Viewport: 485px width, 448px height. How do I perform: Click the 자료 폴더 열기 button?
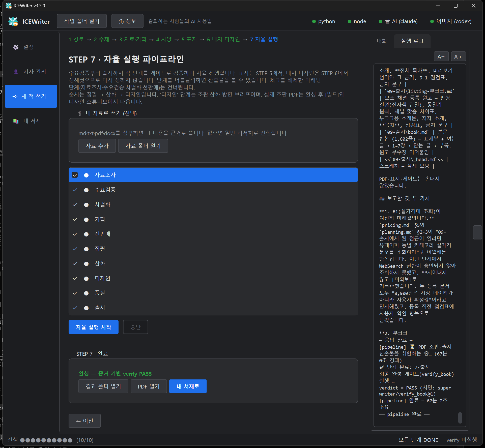pos(143,146)
